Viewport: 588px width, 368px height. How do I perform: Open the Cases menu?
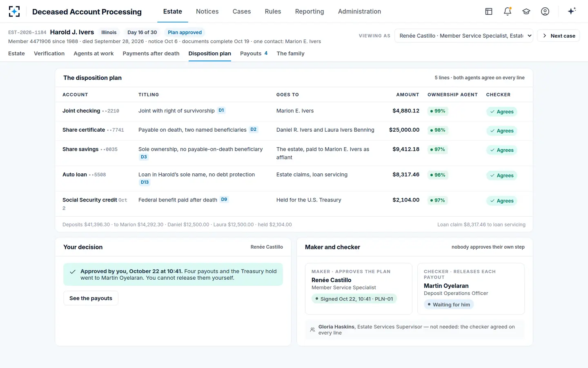(242, 11)
